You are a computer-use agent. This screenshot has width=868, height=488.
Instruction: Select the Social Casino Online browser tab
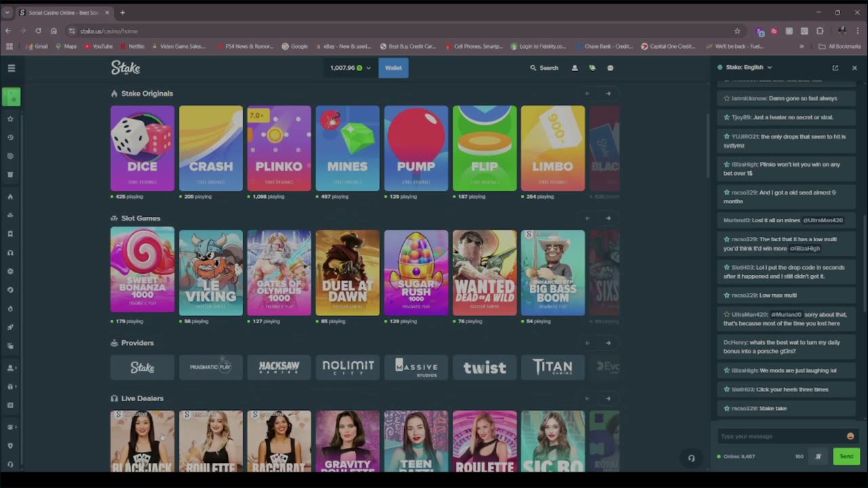tap(63, 12)
